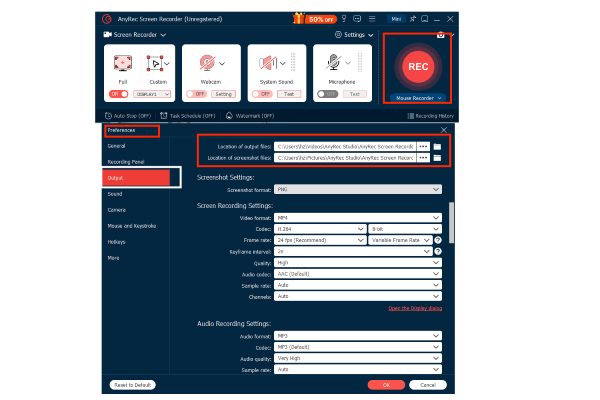Open the Screenshot format PNG dropdown
Viewport: 600px width, 400px height.
tap(358, 189)
